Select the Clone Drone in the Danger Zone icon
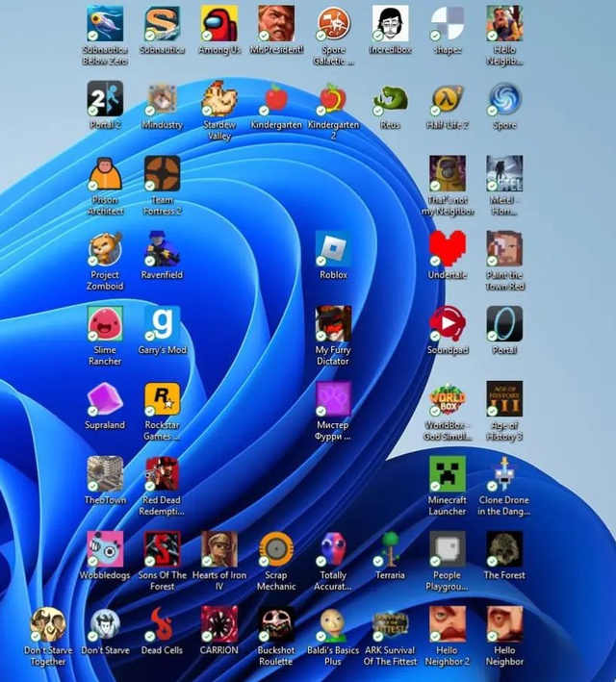This screenshot has height=682, width=616. coord(504,474)
